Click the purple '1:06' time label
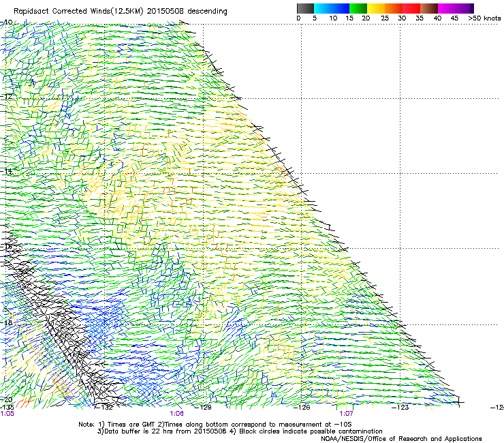 tap(177, 414)
